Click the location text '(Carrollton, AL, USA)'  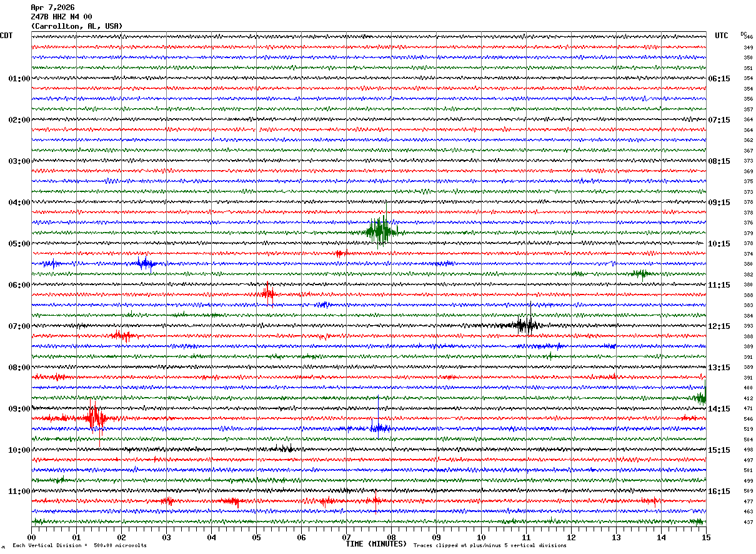click(x=77, y=26)
